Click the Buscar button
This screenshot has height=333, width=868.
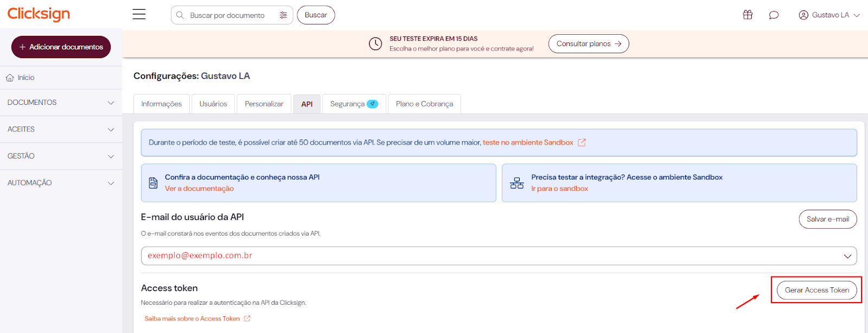coord(316,15)
